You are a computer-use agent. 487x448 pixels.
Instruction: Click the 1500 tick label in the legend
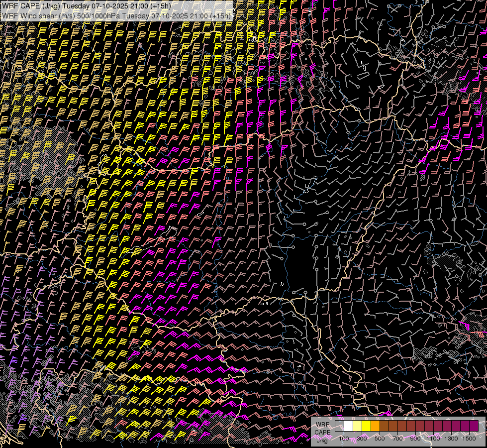[469, 439]
